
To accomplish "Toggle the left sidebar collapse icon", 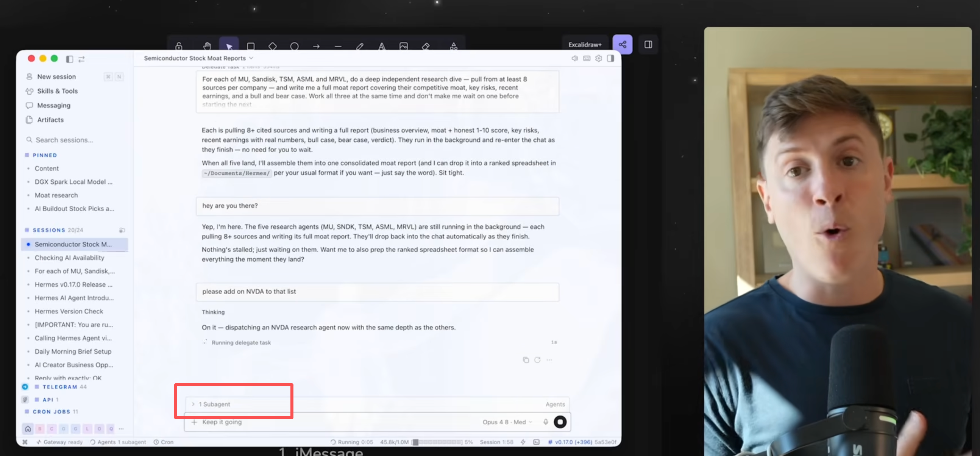I will click(x=69, y=59).
